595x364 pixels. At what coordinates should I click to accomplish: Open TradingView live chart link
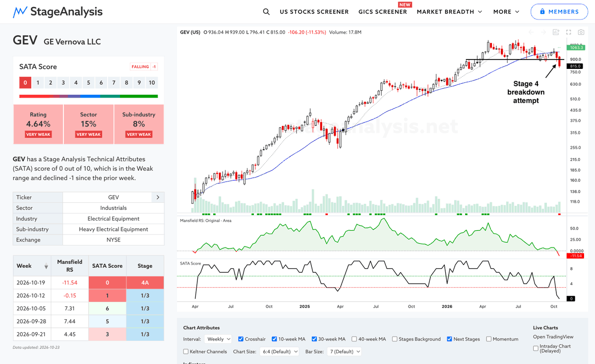click(553, 337)
